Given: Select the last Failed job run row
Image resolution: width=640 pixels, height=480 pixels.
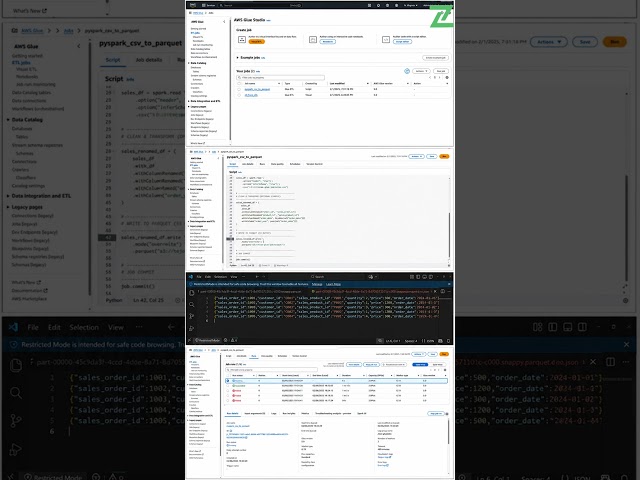Looking at the screenshot, I should [x=336, y=400].
